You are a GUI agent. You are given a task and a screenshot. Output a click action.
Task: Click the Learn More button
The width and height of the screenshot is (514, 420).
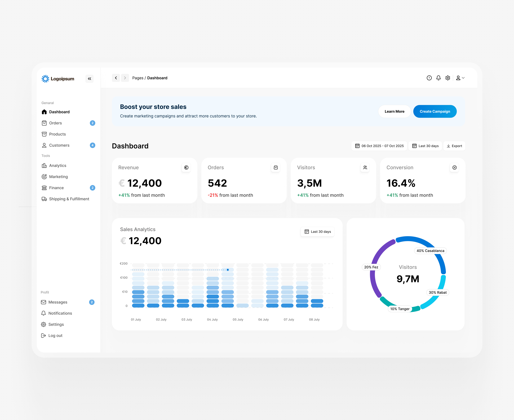coord(394,111)
